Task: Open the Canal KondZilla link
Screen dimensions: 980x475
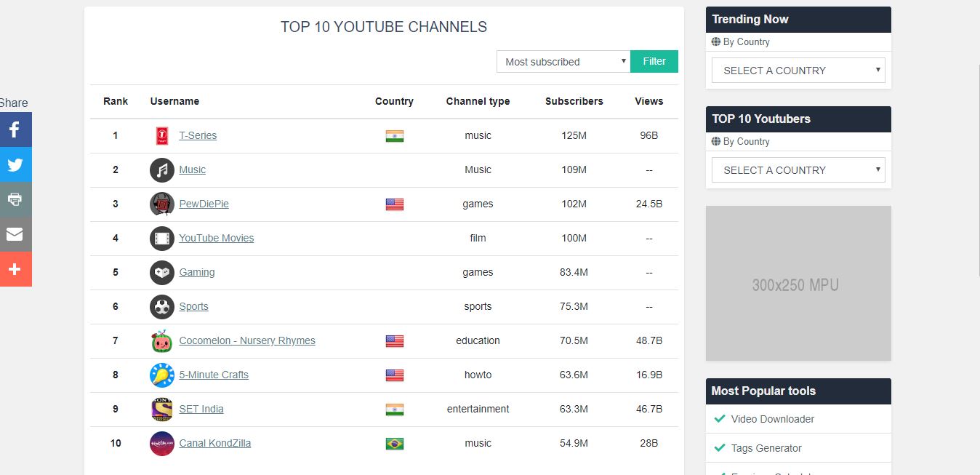Action: tap(214, 443)
